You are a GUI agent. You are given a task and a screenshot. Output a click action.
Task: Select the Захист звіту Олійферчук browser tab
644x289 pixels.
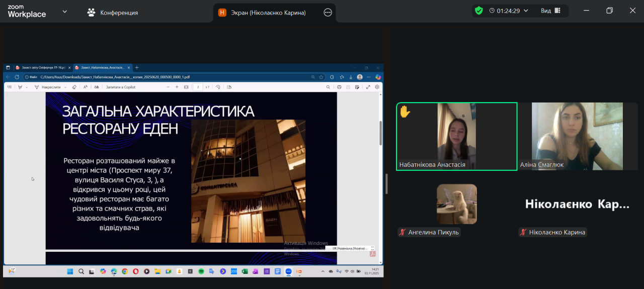(39, 67)
